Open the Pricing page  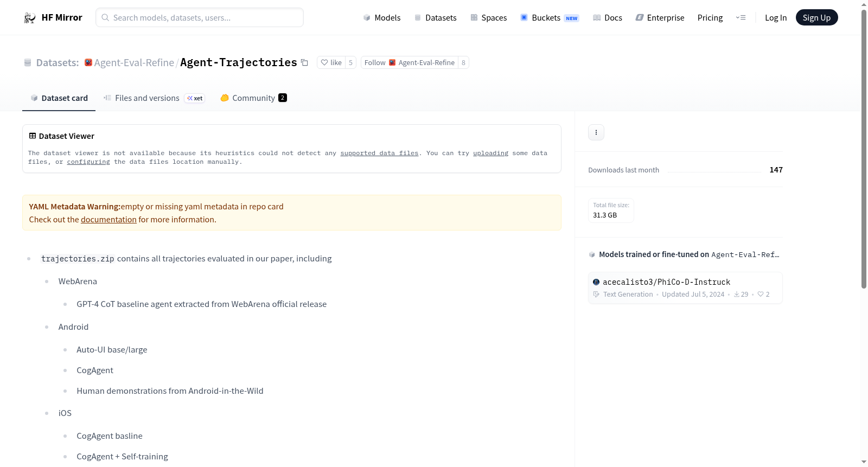pos(710,18)
